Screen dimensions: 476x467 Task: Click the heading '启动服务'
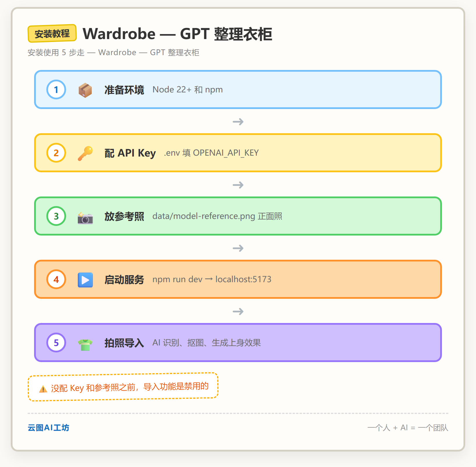point(124,280)
